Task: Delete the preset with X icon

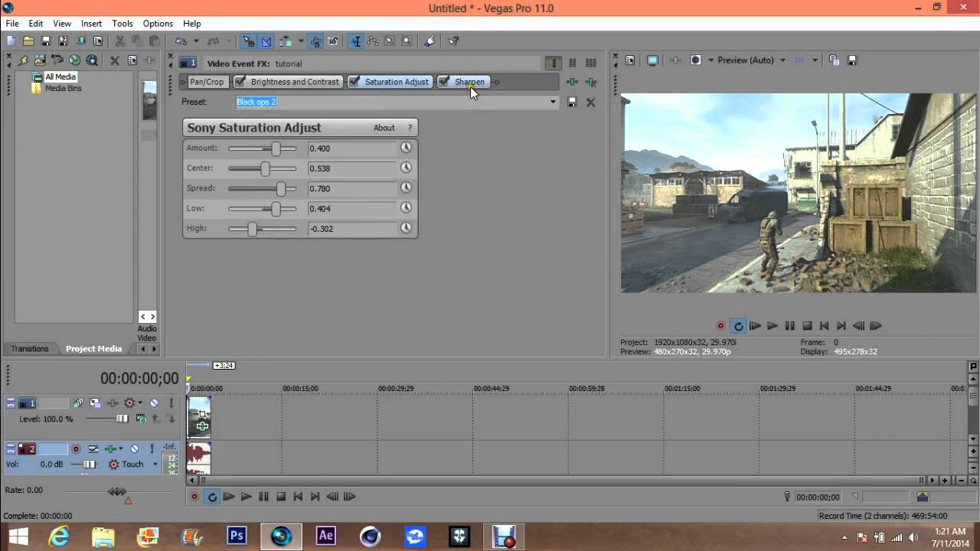Action: coord(590,102)
